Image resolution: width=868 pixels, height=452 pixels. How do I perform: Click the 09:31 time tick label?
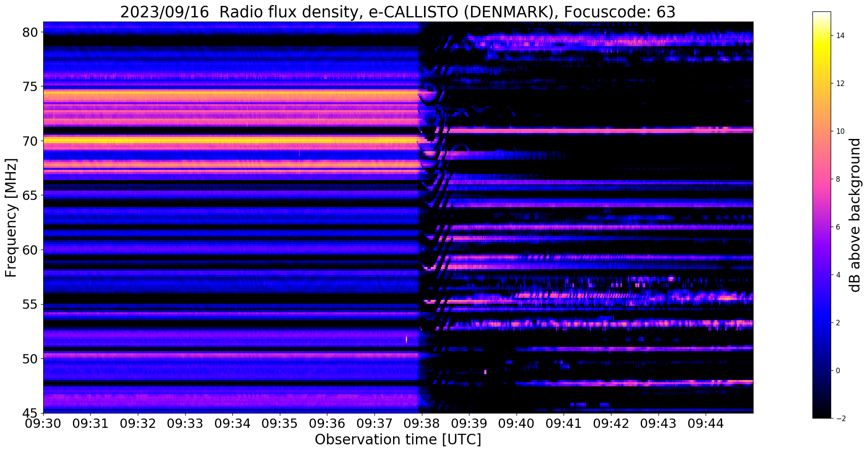coord(90,423)
